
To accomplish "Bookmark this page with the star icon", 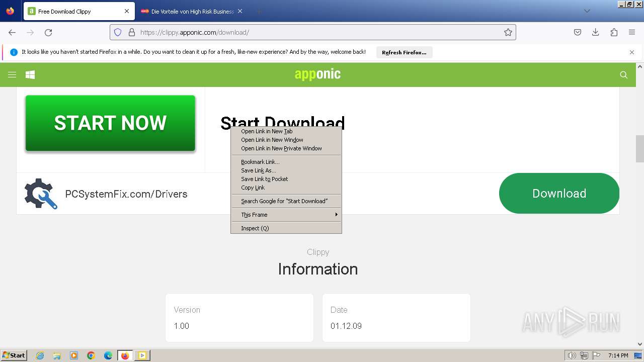I will (x=508, y=32).
